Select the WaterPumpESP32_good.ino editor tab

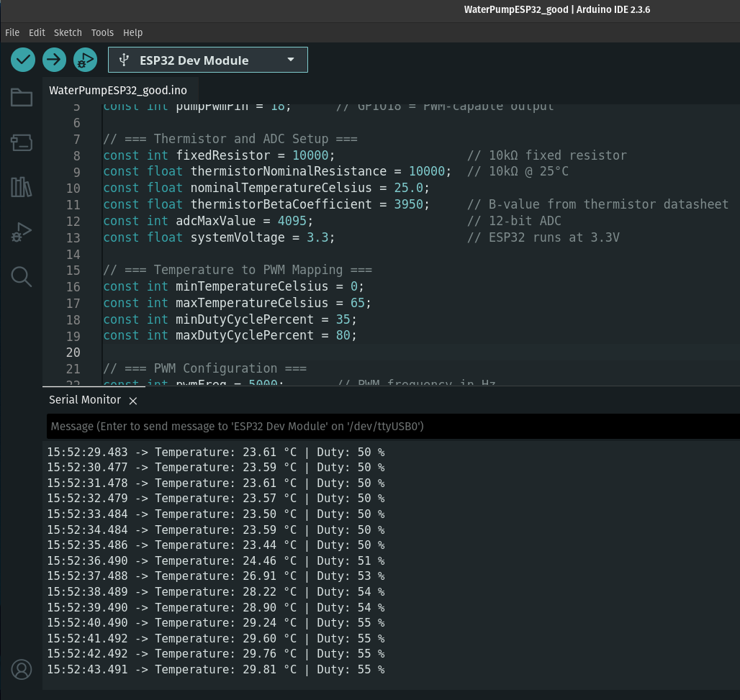pyautogui.click(x=117, y=91)
